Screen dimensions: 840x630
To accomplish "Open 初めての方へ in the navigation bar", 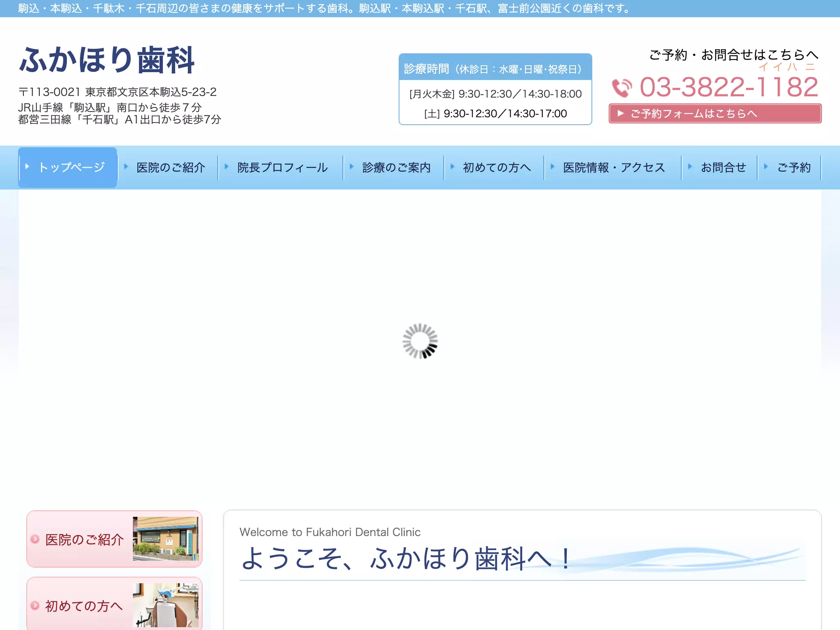I will [494, 167].
